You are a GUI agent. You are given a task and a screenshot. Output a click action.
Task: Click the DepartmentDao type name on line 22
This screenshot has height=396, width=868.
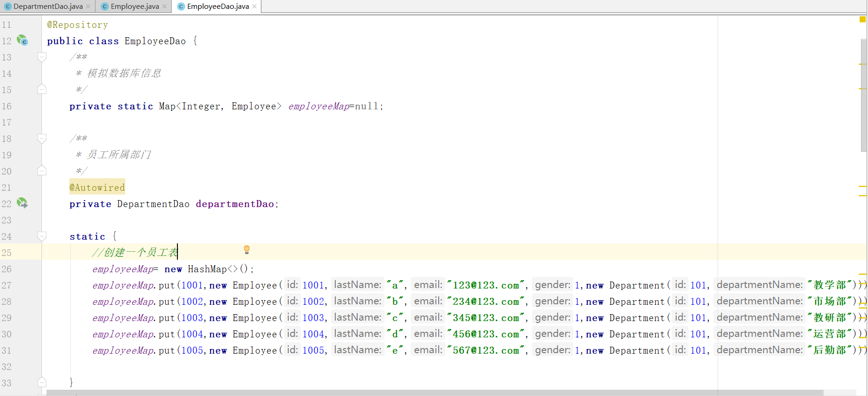point(153,204)
